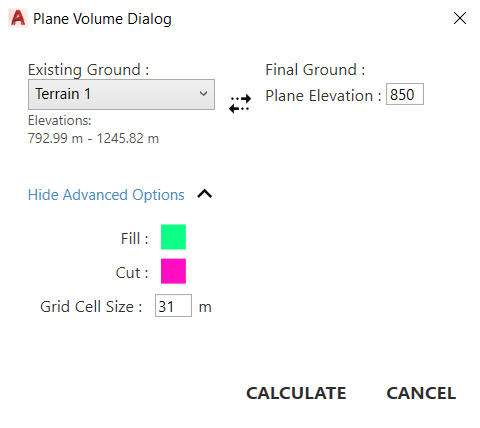Pick the green Fill color swatch
480x428 pixels.
pos(173,237)
